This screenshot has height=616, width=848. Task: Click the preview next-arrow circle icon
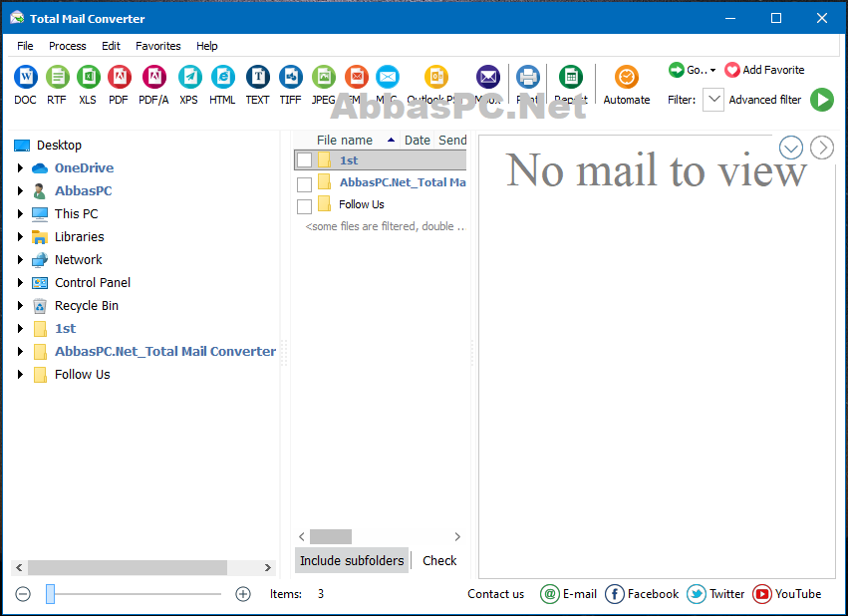point(821,148)
